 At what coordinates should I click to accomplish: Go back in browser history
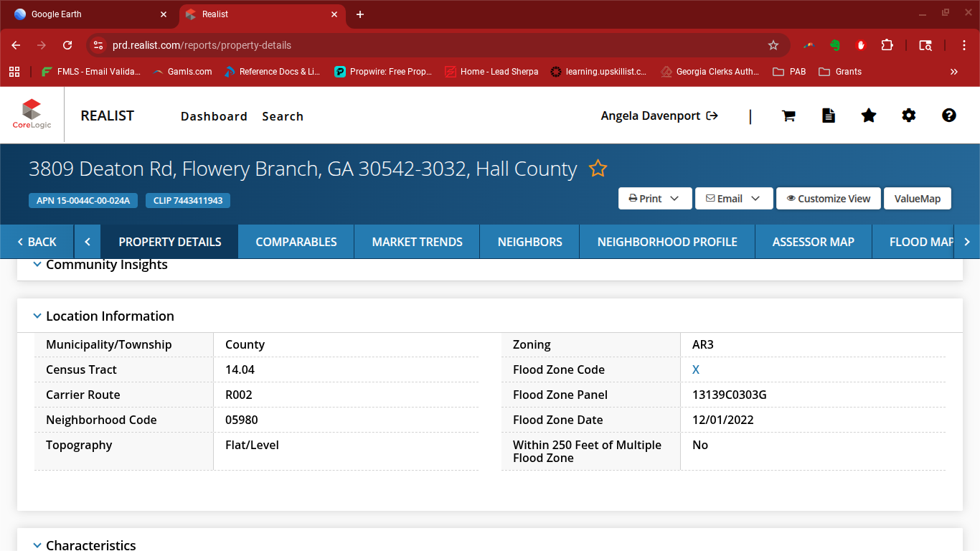(x=16, y=45)
